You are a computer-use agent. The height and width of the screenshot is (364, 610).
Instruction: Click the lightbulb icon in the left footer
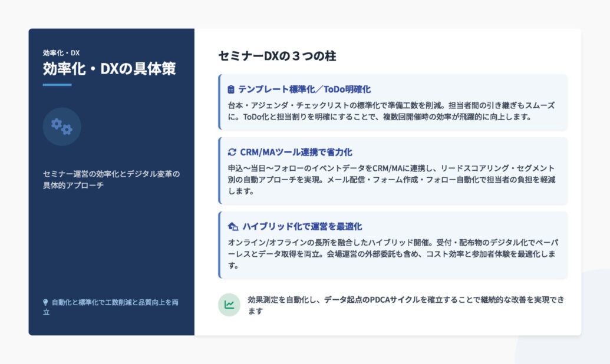[x=45, y=302]
